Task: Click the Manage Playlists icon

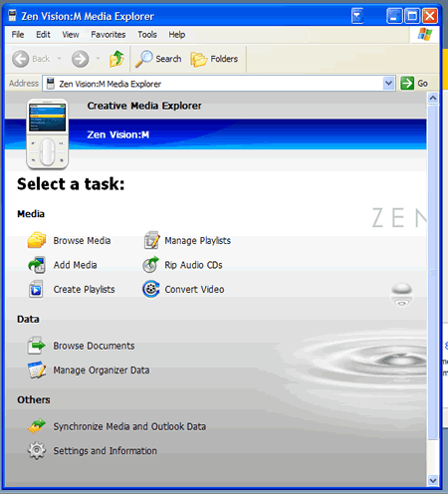Action: click(151, 240)
